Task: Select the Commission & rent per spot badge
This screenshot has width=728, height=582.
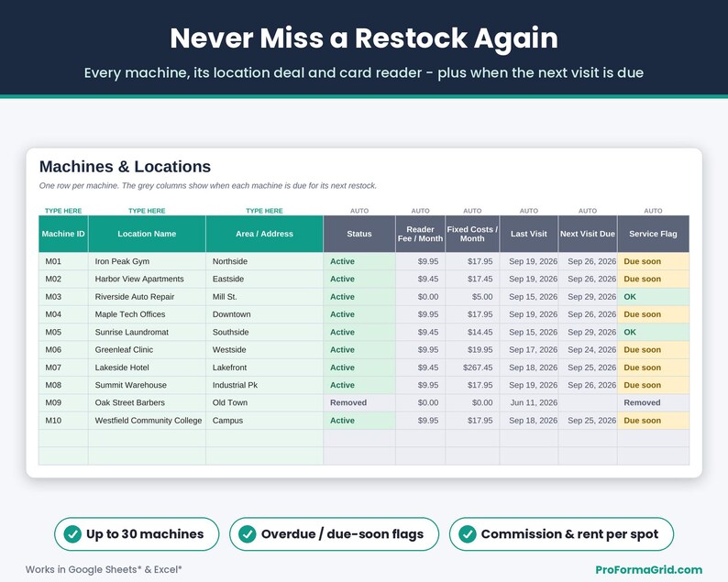Action: pos(561,533)
